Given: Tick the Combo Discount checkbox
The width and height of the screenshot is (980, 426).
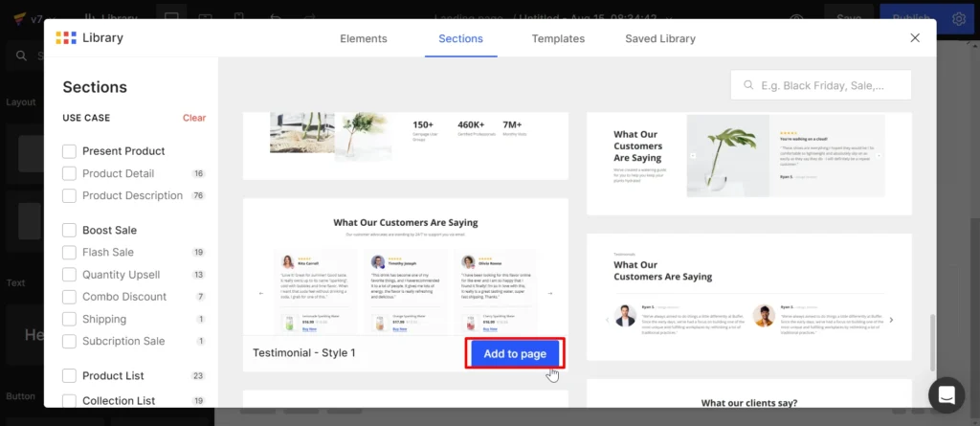Looking at the screenshot, I should coord(69,297).
